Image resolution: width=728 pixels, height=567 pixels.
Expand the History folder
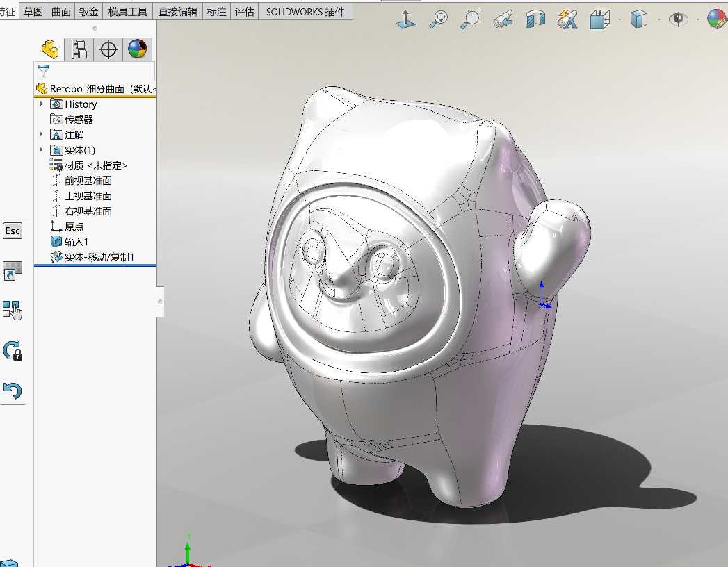pyautogui.click(x=41, y=104)
